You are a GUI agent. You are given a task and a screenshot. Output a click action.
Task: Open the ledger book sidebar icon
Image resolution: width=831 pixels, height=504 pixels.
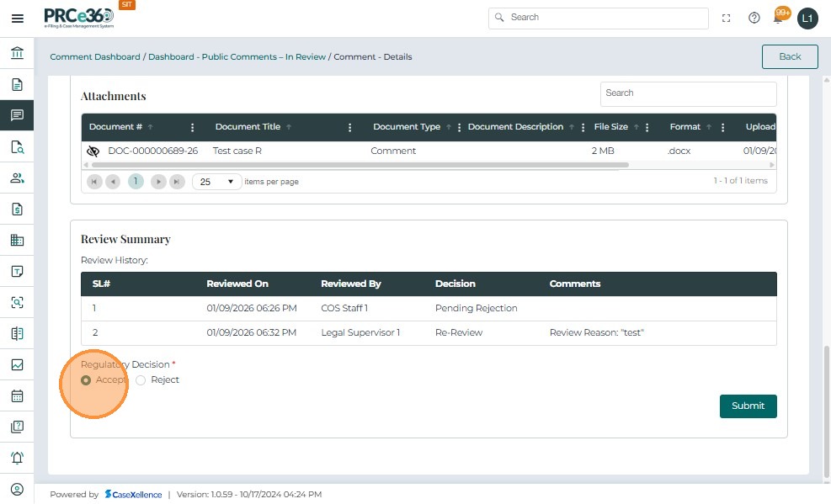[x=17, y=333]
